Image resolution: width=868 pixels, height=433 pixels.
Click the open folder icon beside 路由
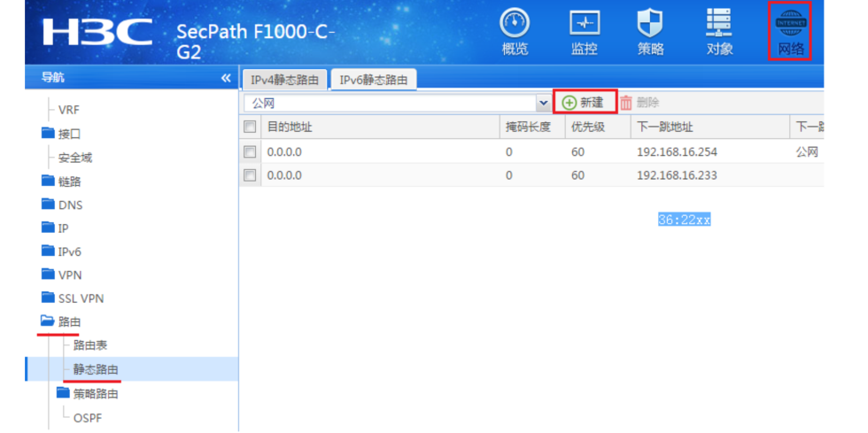48,321
